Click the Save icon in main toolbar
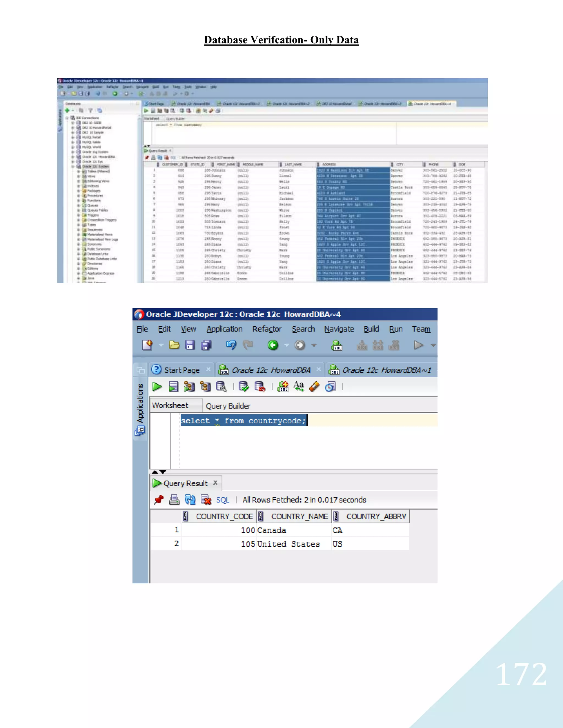This screenshot has height=728, width=563. pyautogui.click(x=190, y=345)
